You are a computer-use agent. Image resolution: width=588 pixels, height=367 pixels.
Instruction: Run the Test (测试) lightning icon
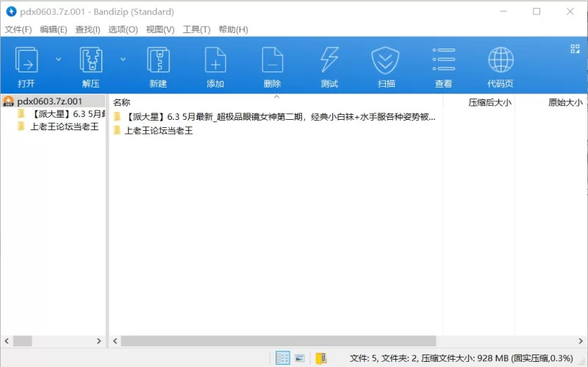click(x=329, y=60)
